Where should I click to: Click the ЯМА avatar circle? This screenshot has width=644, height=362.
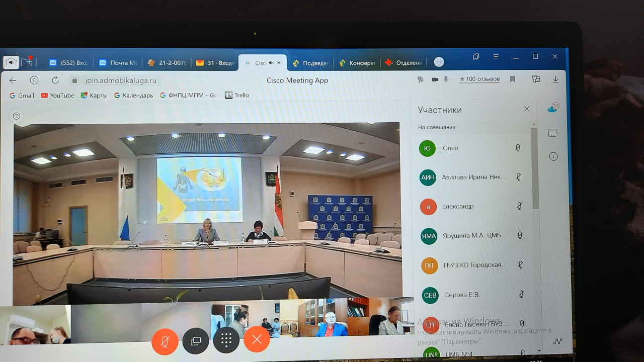click(x=429, y=236)
